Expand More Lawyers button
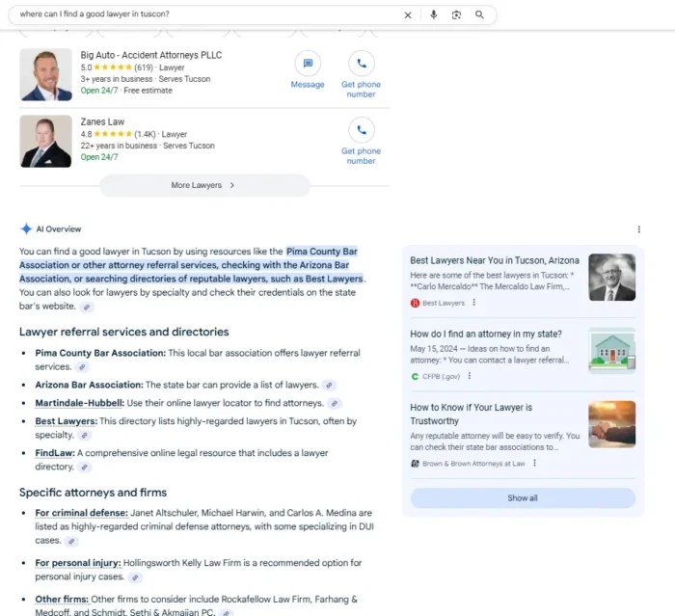The image size is (675, 616). click(204, 185)
